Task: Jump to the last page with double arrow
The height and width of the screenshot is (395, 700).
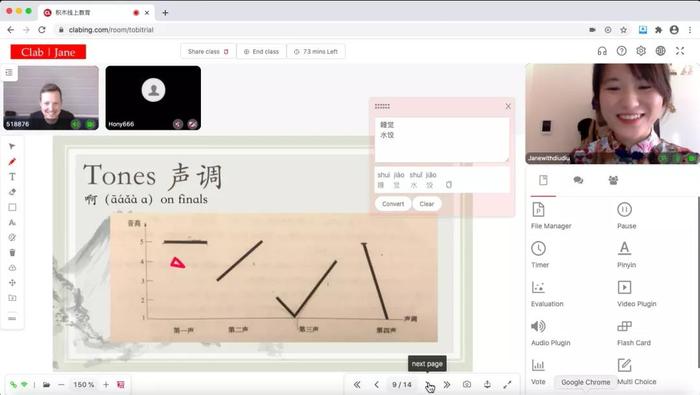Action: tap(447, 384)
